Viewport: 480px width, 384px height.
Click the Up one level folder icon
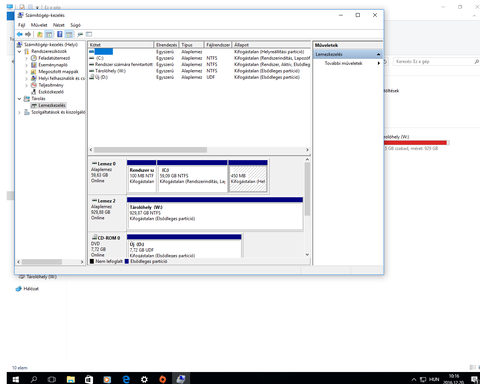(x=40, y=34)
